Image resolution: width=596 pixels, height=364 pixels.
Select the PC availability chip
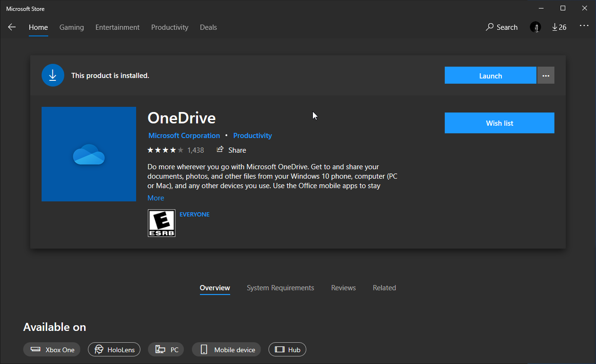(x=166, y=349)
